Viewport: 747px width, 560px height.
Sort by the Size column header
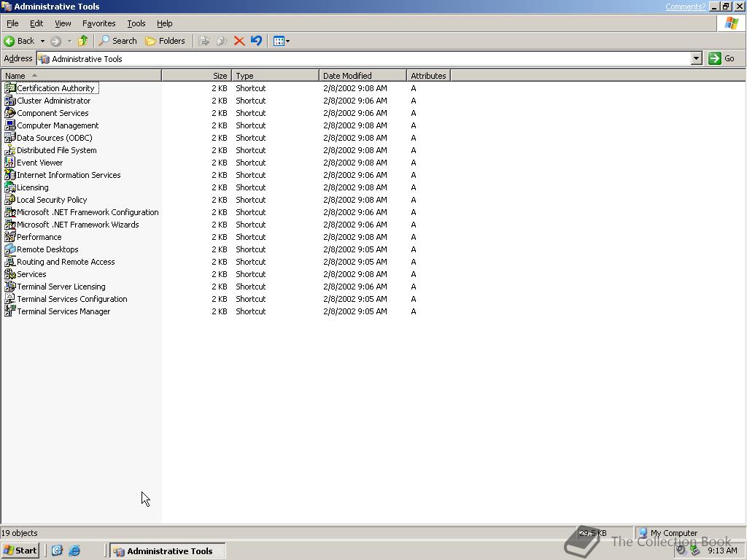[197, 76]
